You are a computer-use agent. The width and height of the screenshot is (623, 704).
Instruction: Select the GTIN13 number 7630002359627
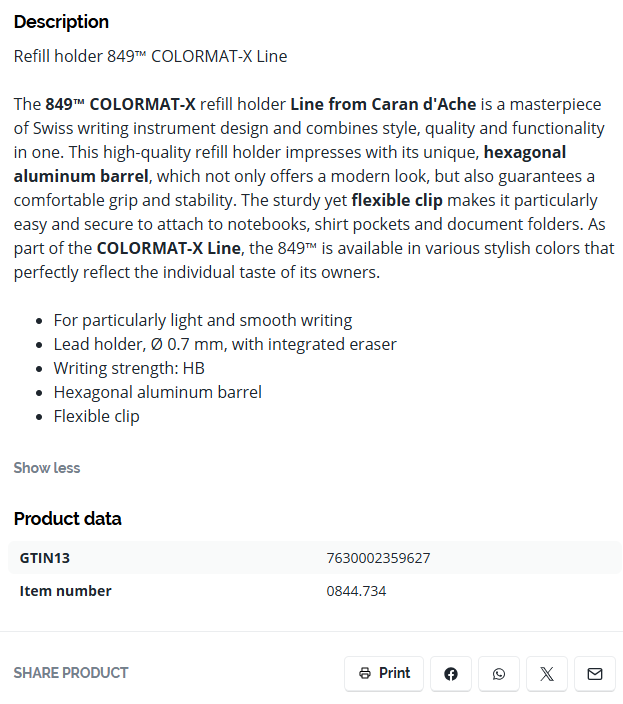pos(378,558)
